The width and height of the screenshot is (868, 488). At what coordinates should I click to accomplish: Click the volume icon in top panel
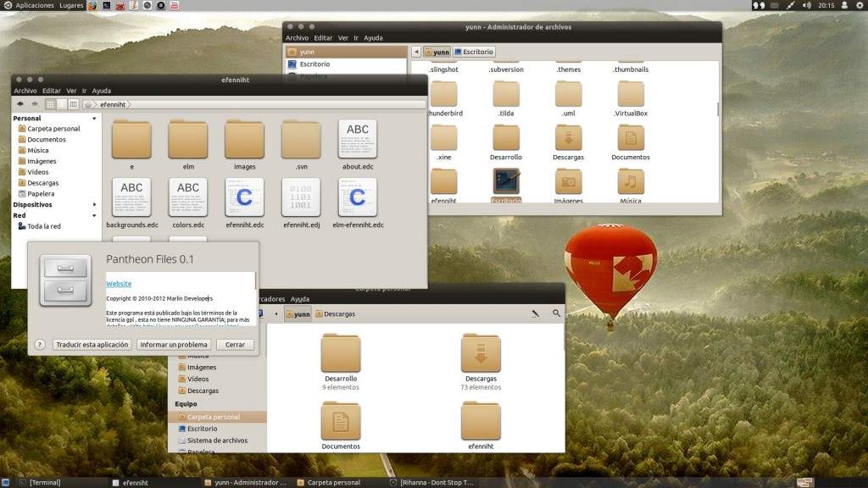[806, 5]
